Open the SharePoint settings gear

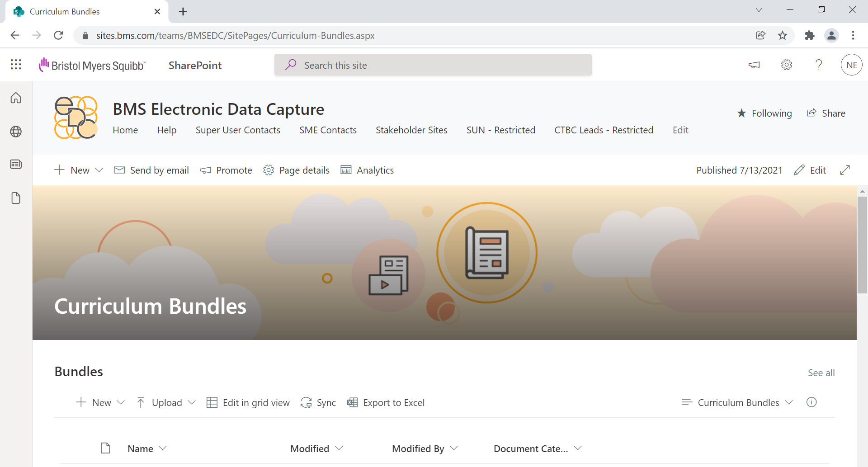coord(787,65)
